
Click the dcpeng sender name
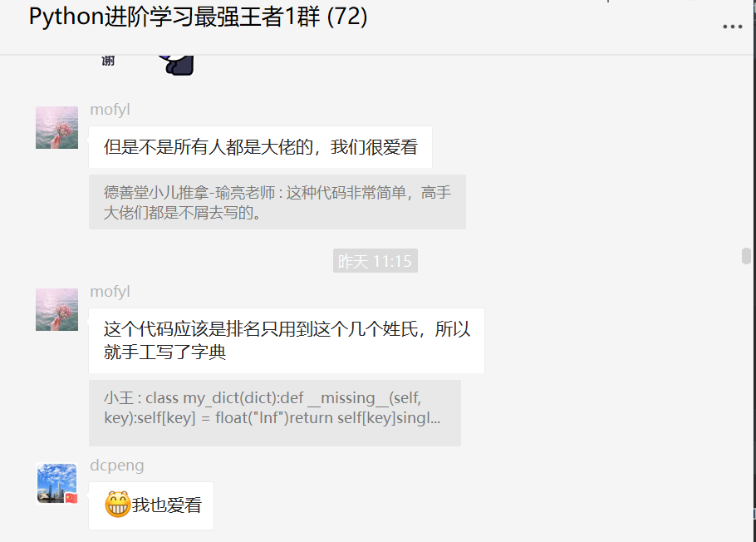[x=116, y=466]
